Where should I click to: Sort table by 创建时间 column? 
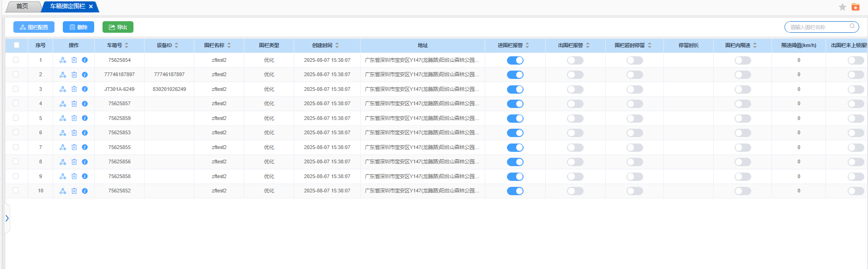click(337, 45)
